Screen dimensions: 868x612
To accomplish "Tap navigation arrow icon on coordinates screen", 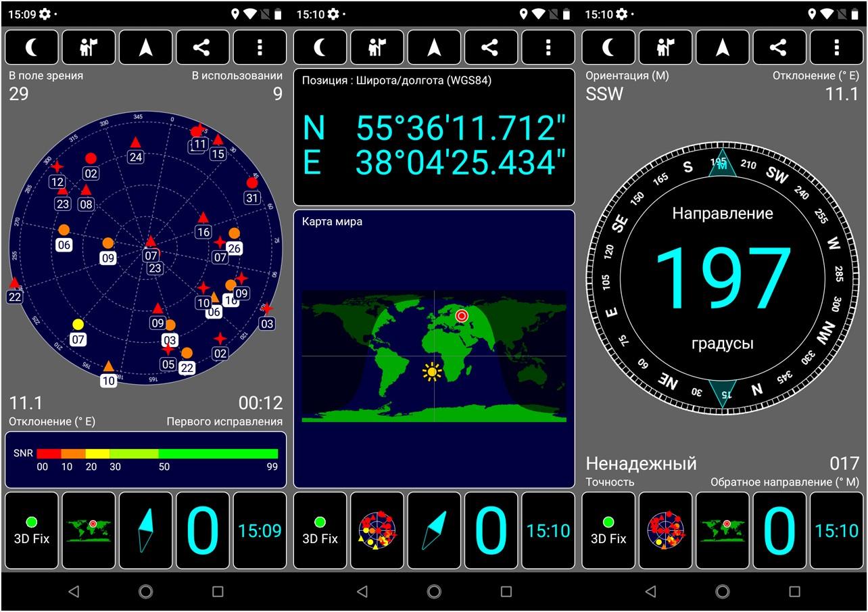I will click(x=434, y=47).
